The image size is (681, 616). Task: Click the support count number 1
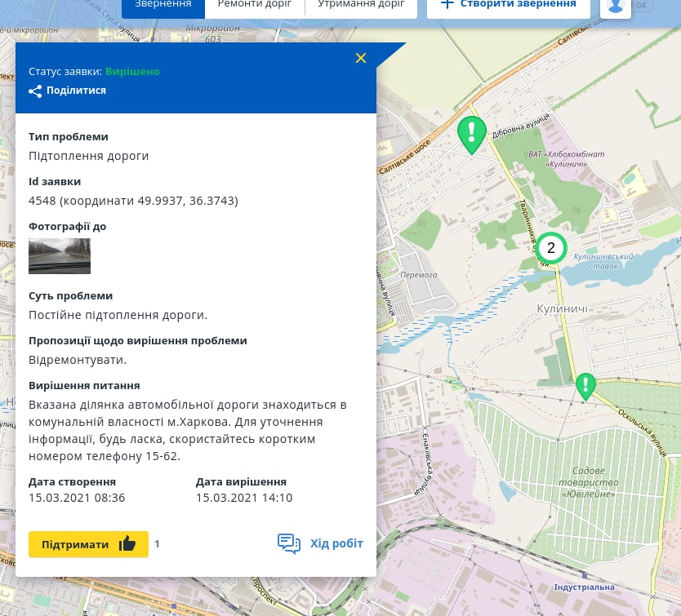[158, 543]
